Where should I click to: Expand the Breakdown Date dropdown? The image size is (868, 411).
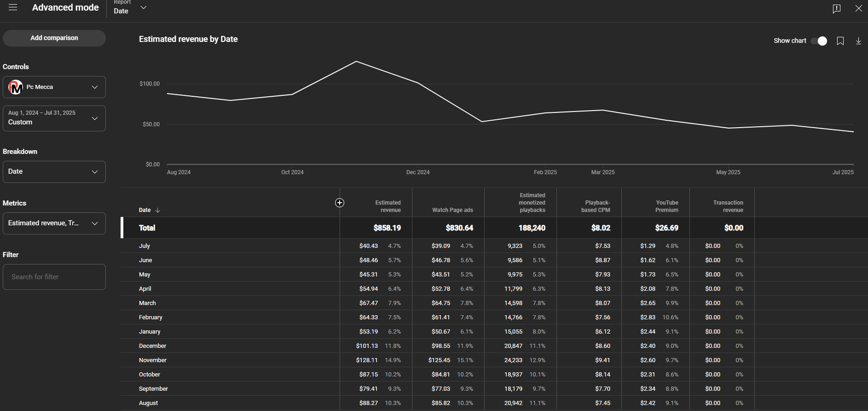click(x=54, y=172)
